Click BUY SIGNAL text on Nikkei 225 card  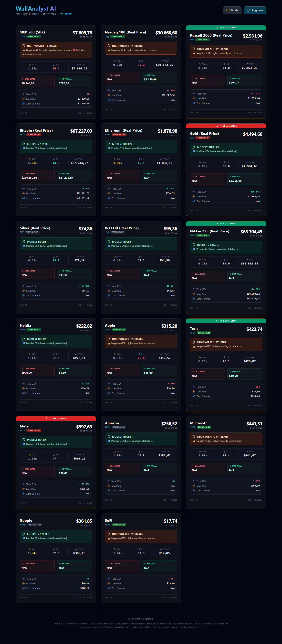tap(230, 223)
